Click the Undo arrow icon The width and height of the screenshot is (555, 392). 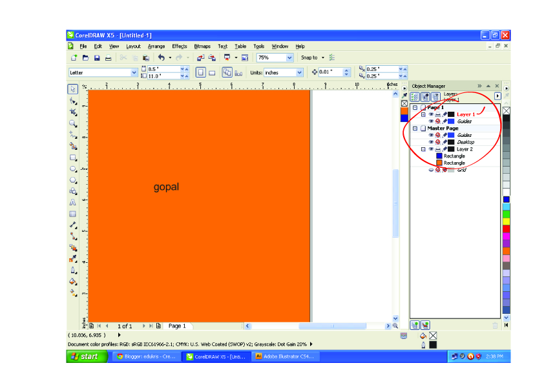coord(162,57)
